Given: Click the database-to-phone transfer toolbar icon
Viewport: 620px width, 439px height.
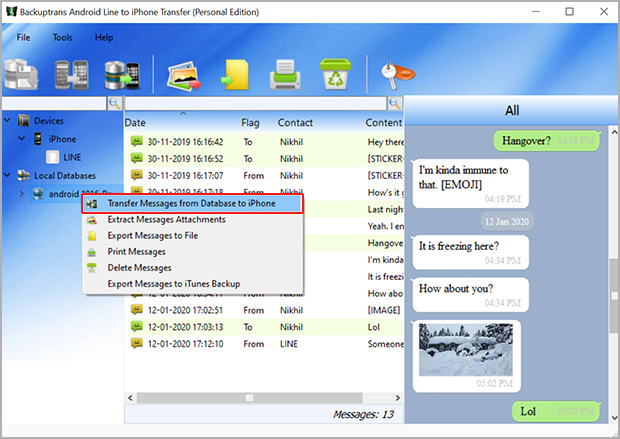Looking at the screenshot, I should (120, 76).
